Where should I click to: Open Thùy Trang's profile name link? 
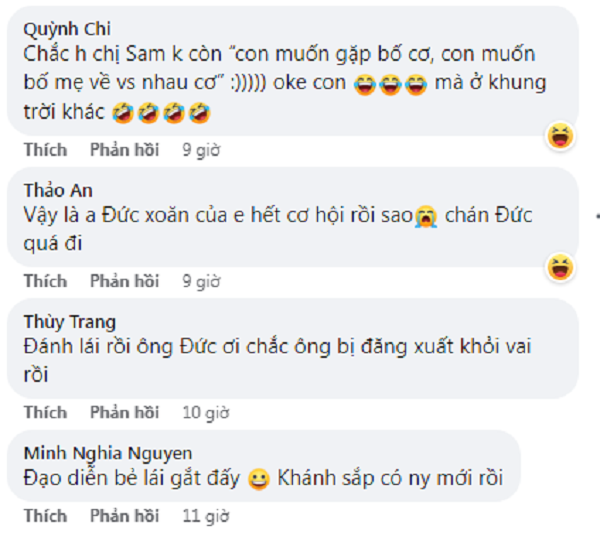(68, 322)
